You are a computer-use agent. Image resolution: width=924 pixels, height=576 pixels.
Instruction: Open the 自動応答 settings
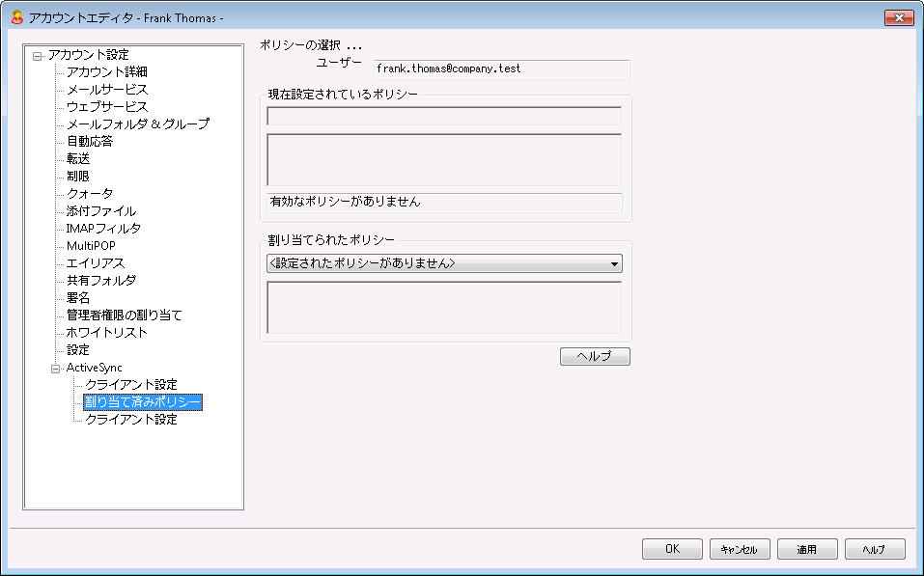(89, 142)
